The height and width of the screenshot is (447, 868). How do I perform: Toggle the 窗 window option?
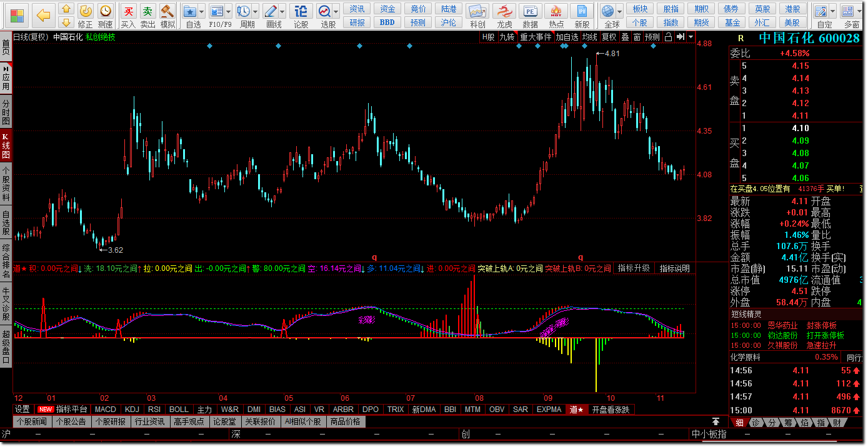coord(636,37)
